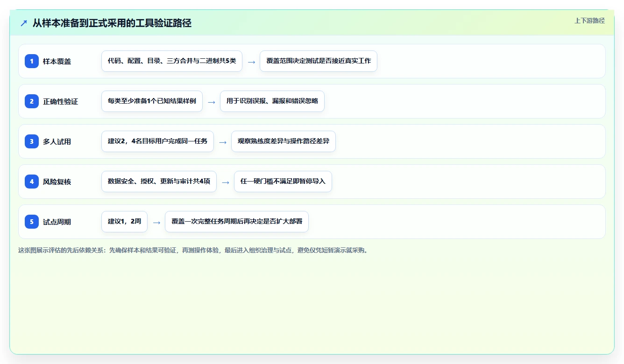Select step badge 3 for 多人试用
Viewport: 624px width, 364px height.
pos(32,141)
